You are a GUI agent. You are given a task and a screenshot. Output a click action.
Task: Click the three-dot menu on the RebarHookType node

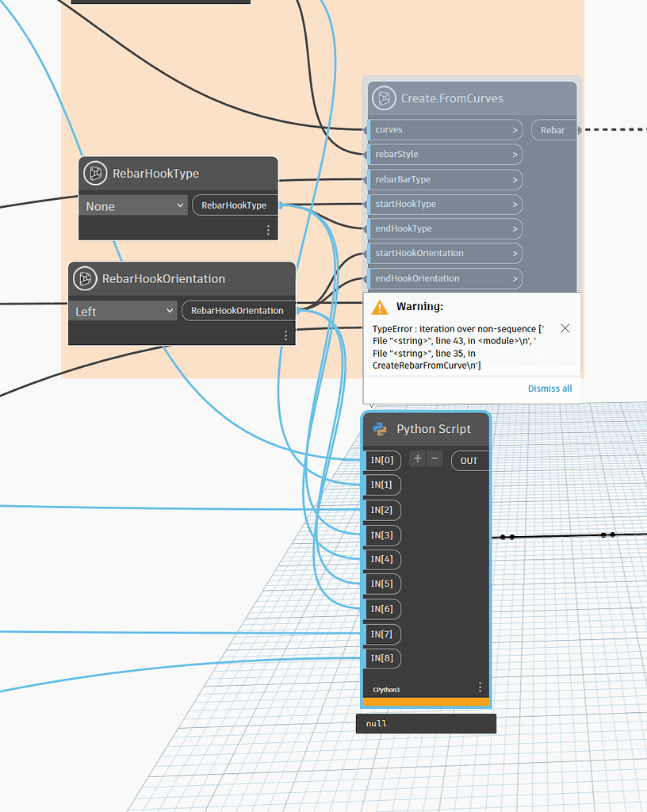click(x=268, y=229)
